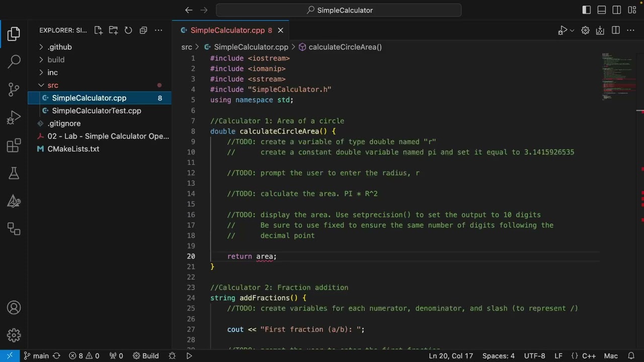Screen dimensions: 644x362
Task: Open the run button dropdown arrow
Action: (572, 30)
